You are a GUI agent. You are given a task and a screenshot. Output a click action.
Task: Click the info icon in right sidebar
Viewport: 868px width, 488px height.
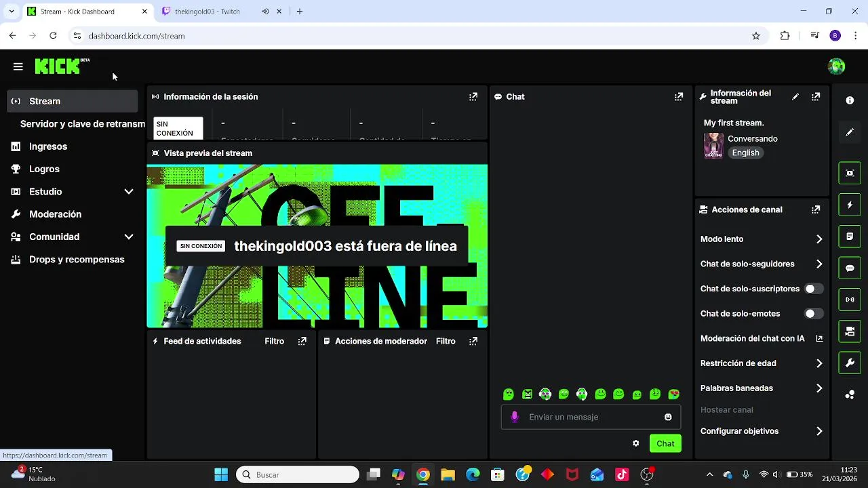coord(850,100)
